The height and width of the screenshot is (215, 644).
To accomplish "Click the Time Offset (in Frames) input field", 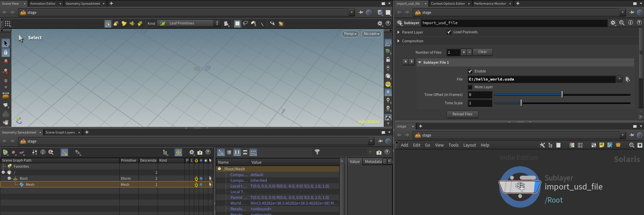I will [480, 95].
